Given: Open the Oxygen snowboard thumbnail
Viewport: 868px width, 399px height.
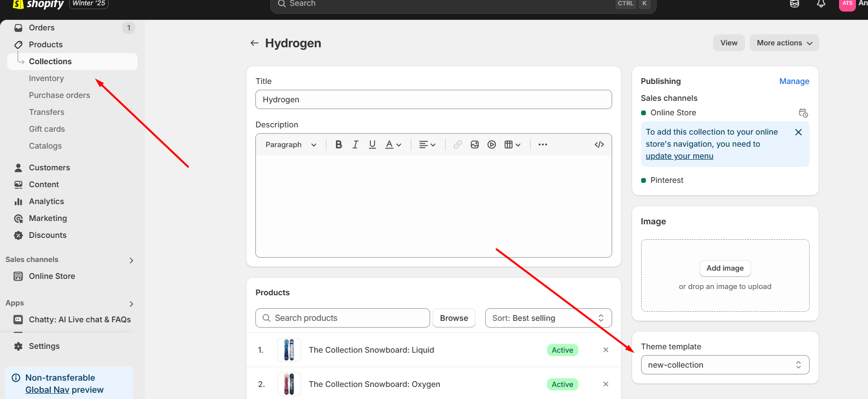Looking at the screenshot, I should 289,384.
